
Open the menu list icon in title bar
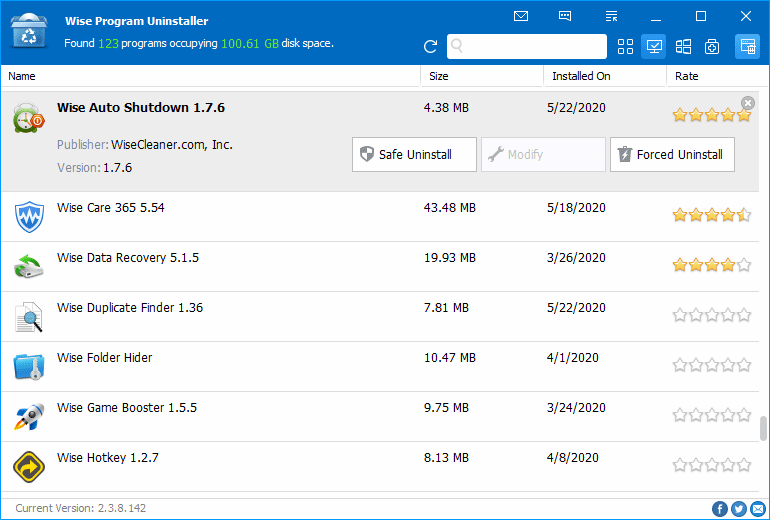coord(611,16)
